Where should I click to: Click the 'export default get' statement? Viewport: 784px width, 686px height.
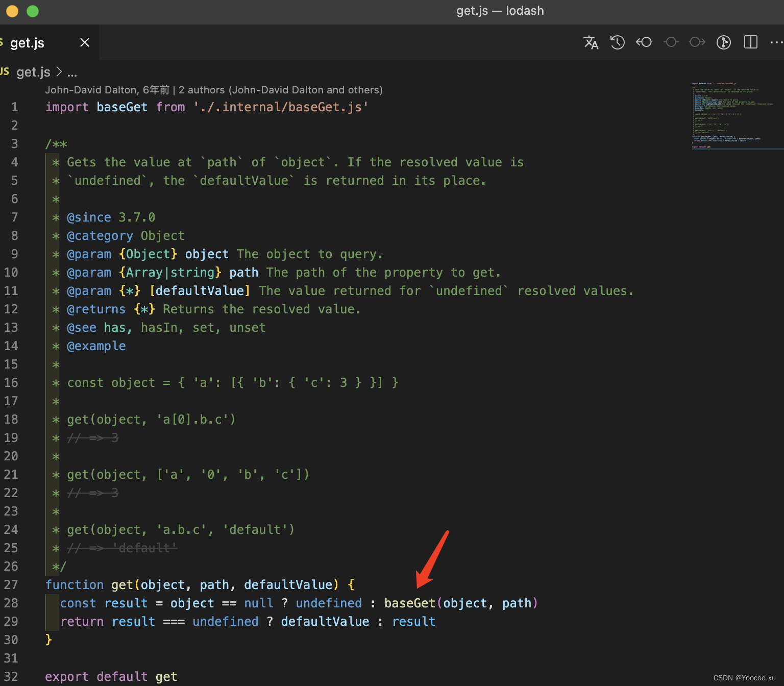coord(111,677)
